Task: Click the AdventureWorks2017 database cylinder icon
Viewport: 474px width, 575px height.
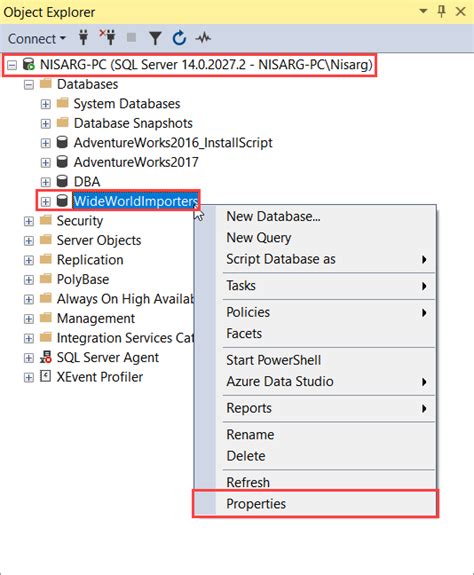Action: pos(62,162)
